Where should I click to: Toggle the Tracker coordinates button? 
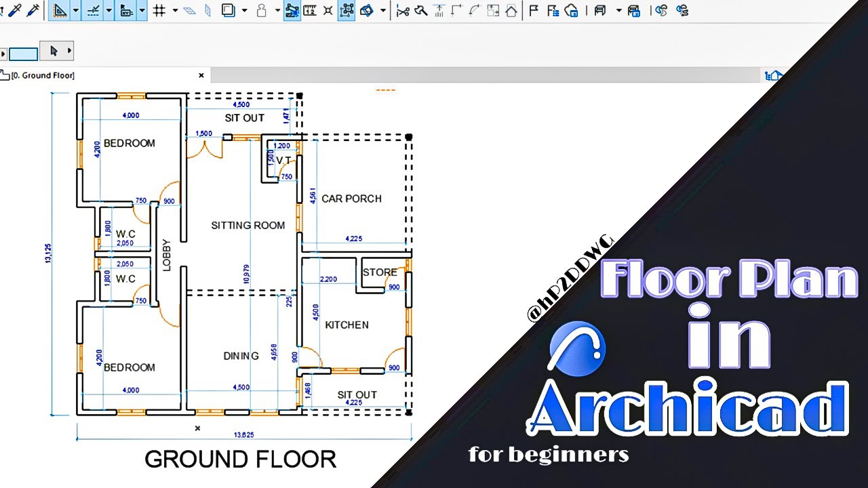(x=126, y=10)
